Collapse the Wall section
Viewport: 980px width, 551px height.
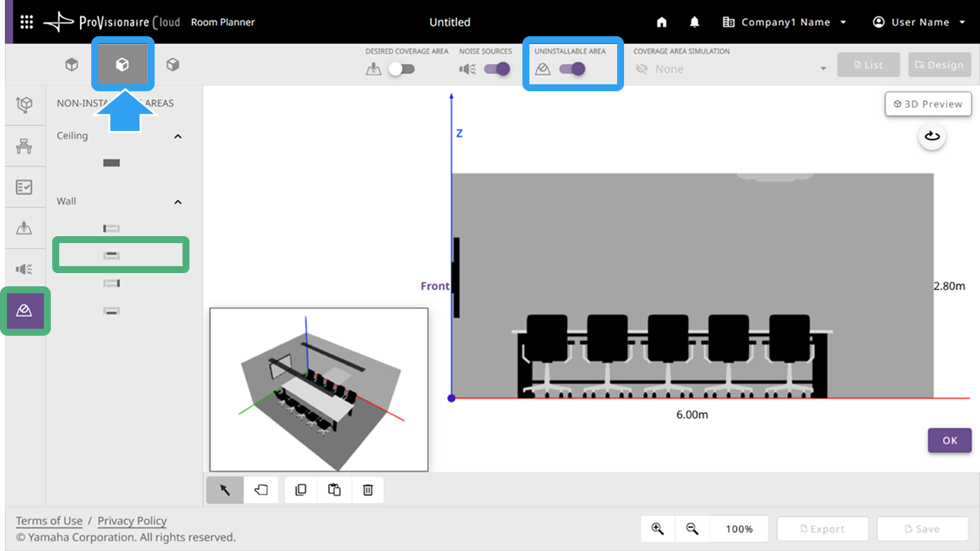178,202
